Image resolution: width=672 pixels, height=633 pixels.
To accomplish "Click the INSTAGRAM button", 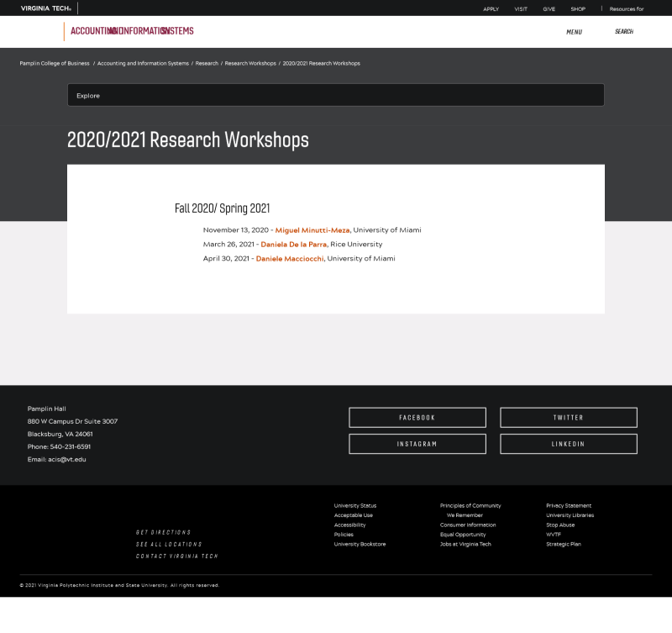I will point(417,444).
